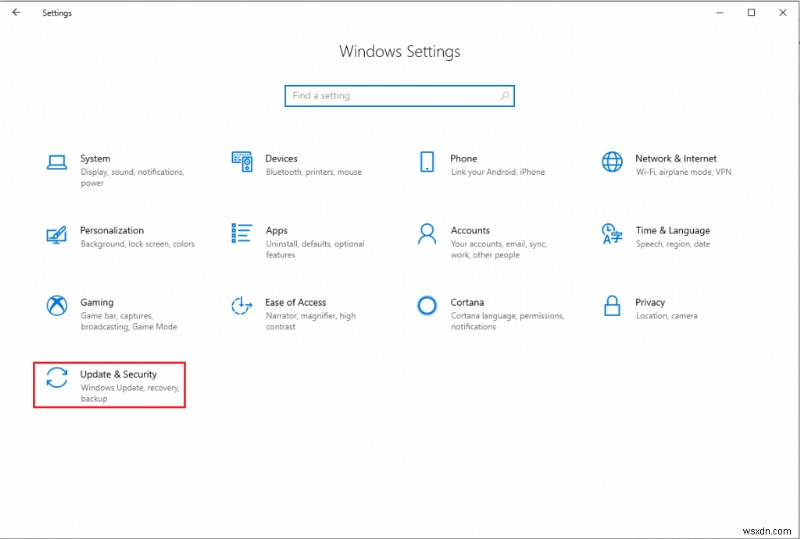The height and width of the screenshot is (539, 800).
Task: Open the Apps settings title
Action: (277, 231)
